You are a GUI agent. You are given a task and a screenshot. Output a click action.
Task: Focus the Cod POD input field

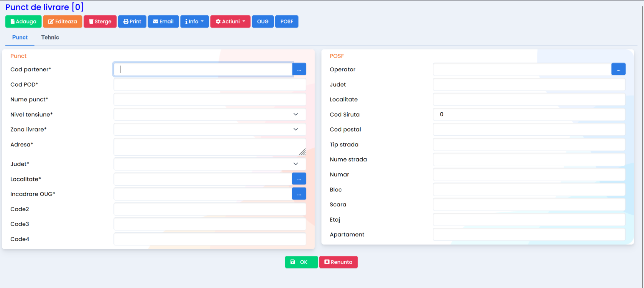pyautogui.click(x=210, y=84)
